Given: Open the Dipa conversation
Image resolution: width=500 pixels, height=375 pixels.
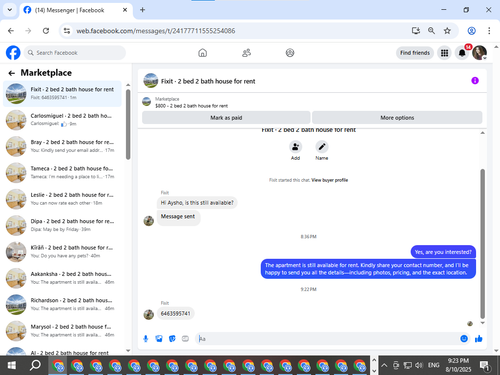Looking at the screenshot, I should (62, 225).
